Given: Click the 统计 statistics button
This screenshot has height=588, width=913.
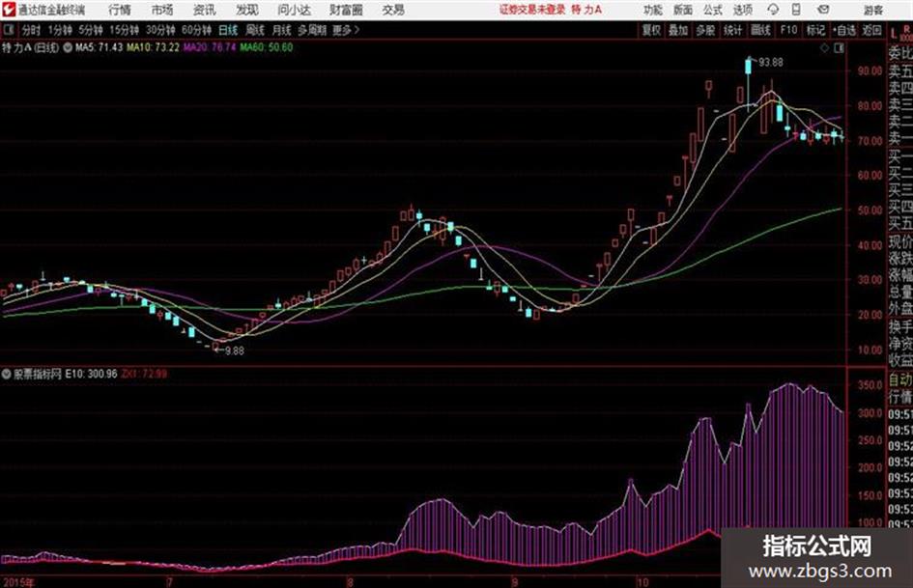Looking at the screenshot, I should tap(732, 30).
